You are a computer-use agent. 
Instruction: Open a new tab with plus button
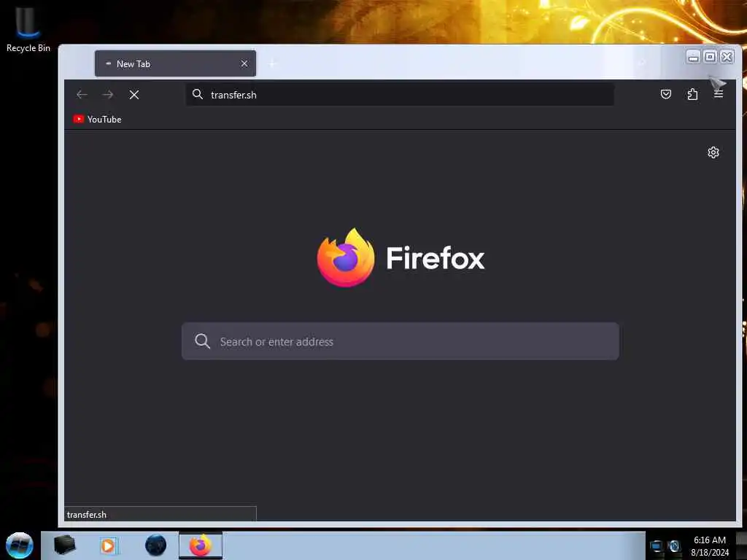pos(273,63)
